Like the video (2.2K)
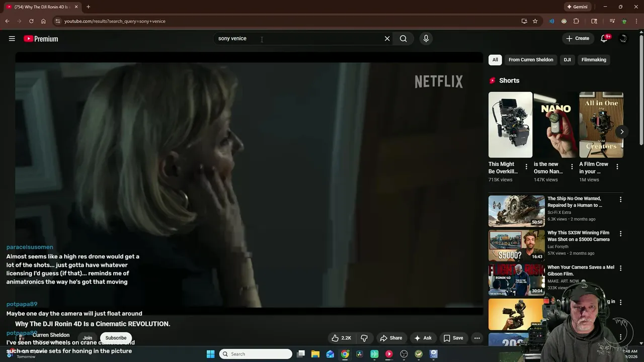Viewport: 644px width, 362px height. point(341,338)
